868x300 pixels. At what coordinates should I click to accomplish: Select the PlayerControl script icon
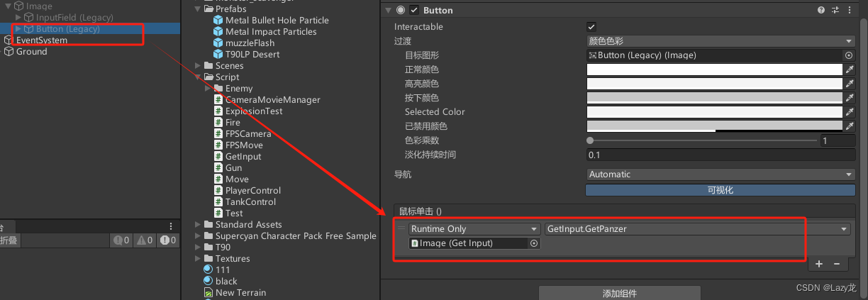(218, 191)
